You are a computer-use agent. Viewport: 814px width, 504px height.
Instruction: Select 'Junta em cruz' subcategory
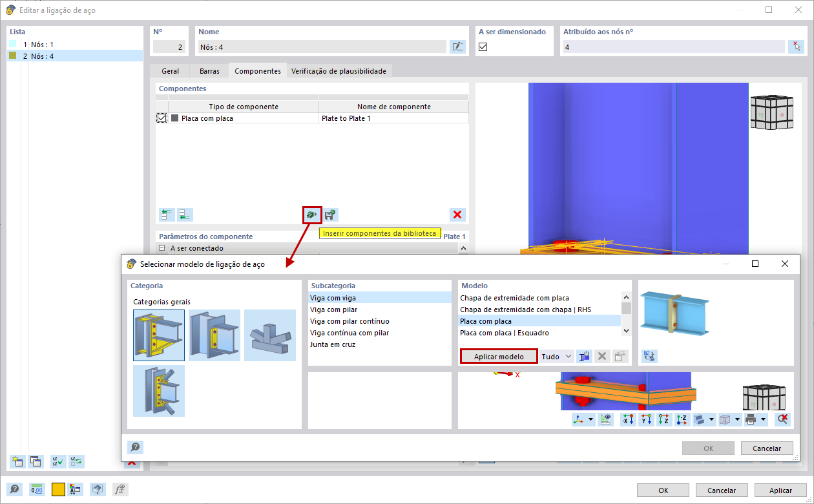380,344
